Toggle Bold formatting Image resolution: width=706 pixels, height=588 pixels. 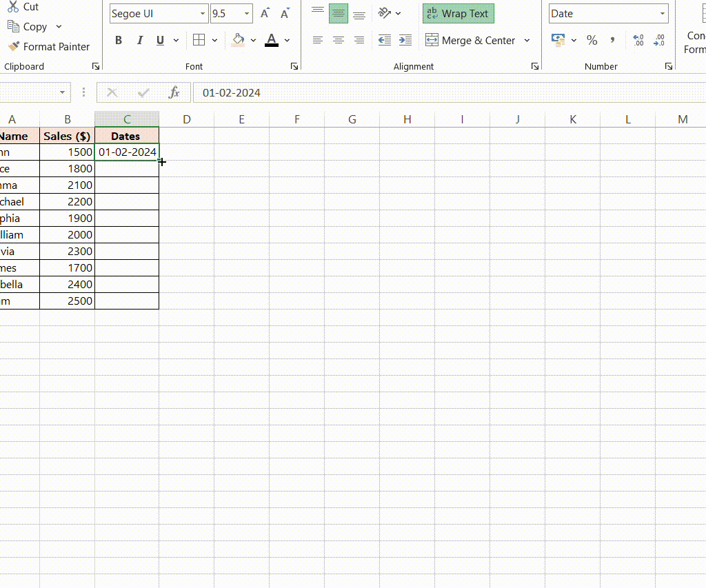[x=119, y=40]
